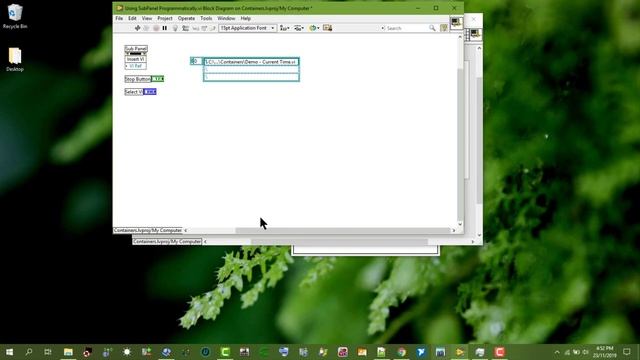
Task: Select the Desktop folder icon
Action: click(x=15, y=59)
